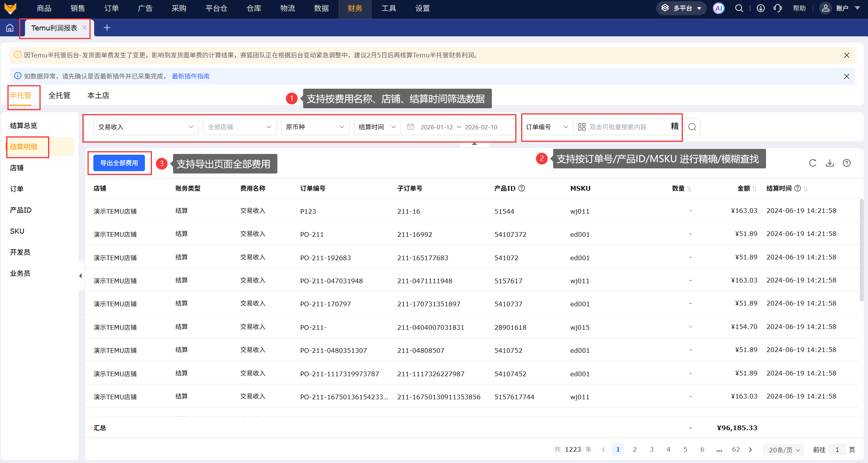Screen dimensions: 868x463
Task: Click the 导出全部费用 button
Action: 119,163
